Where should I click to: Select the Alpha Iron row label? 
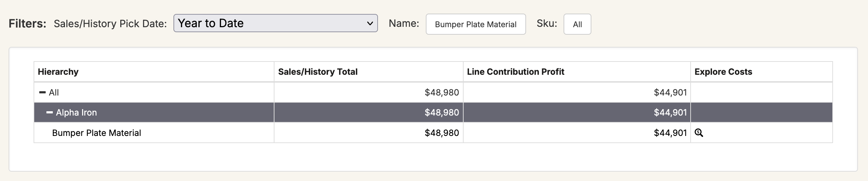pyautogui.click(x=76, y=112)
